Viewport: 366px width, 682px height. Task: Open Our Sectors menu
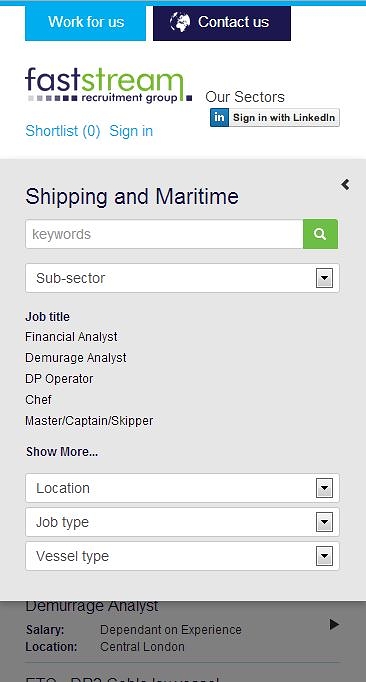pos(245,97)
